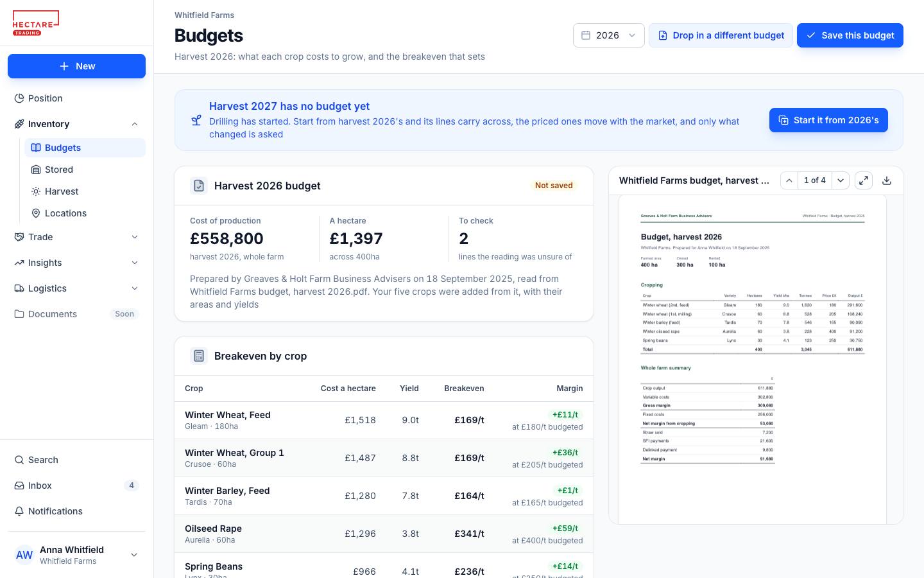Click the Soon badge beside Documents
924x578 pixels.
(x=124, y=314)
